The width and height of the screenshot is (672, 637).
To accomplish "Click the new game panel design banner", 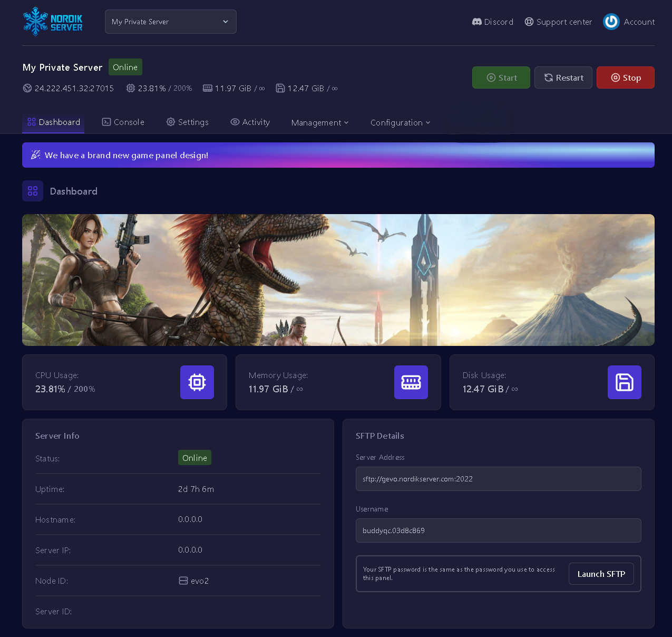I will pyautogui.click(x=338, y=155).
